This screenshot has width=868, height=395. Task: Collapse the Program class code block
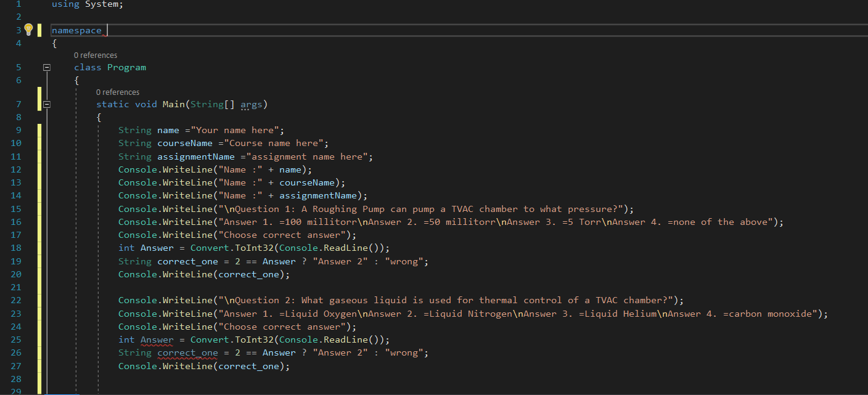click(x=47, y=67)
